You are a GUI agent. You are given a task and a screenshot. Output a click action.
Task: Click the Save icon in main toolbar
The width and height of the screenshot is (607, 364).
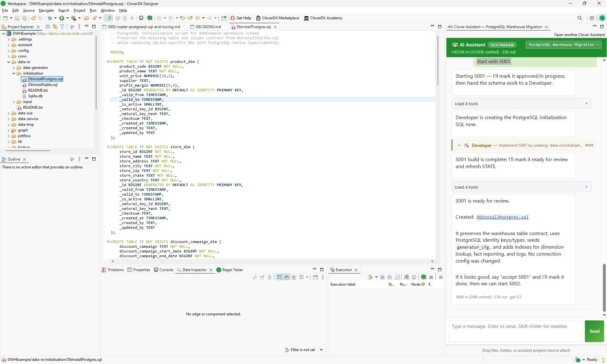(x=17, y=18)
